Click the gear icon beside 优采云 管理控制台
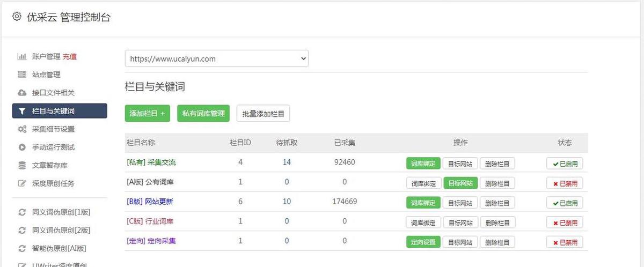644x267 pixels. click(17, 17)
